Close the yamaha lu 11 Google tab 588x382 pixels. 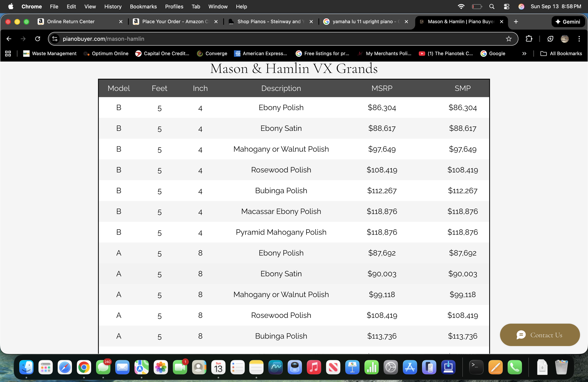pyautogui.click(x=406, y=22)
